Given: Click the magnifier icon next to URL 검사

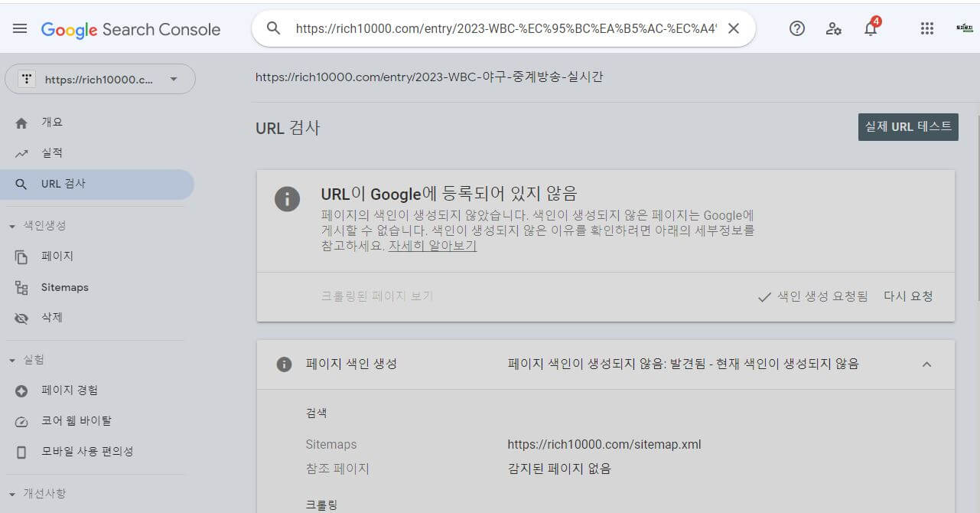Looking at the screenshot, I should (21, 185).
